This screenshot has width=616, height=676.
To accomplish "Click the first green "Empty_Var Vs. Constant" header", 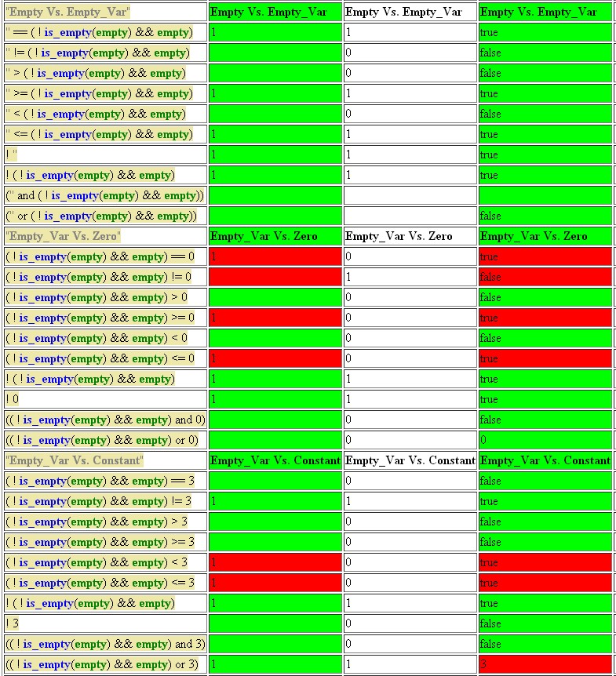I will (x=275, y=460).
